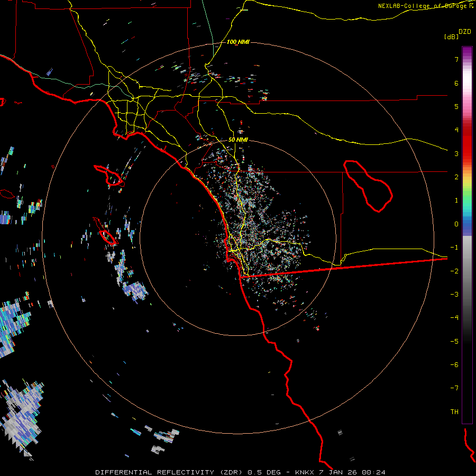Click the [dB] units label
The width and height of the screenshot is (476, 476).
click(451, 36)
